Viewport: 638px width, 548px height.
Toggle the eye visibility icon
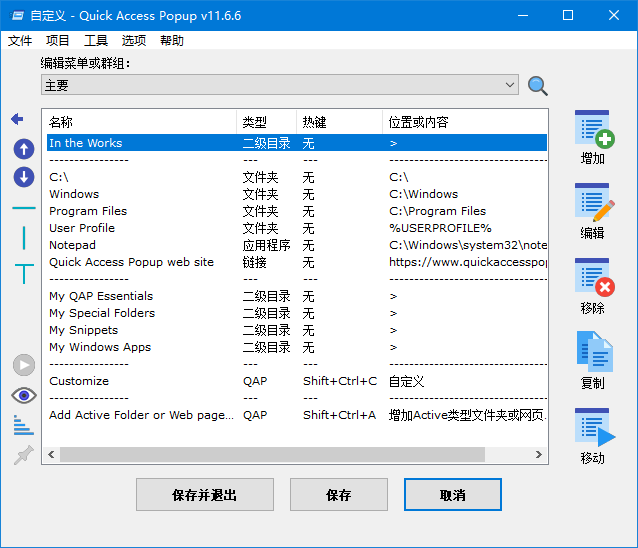(24, 395)
